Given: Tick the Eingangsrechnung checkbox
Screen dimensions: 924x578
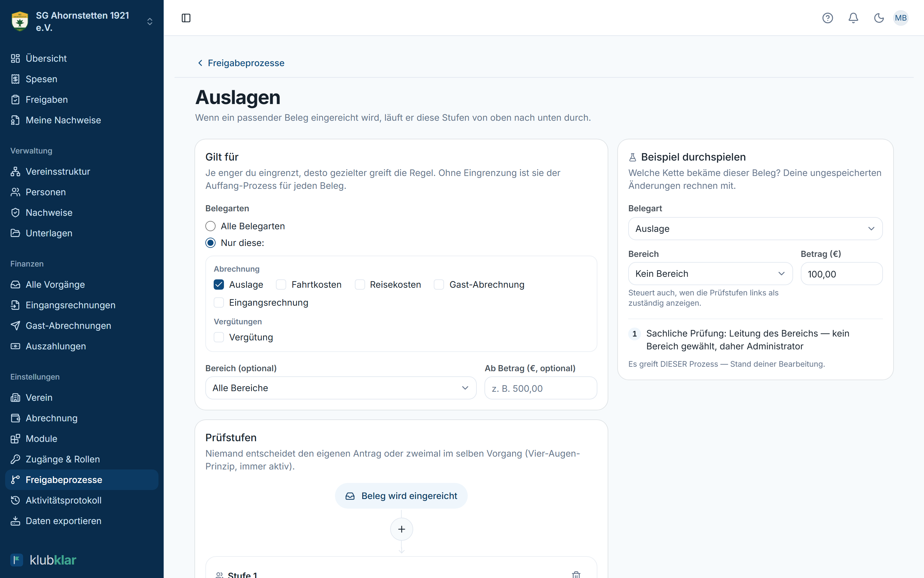Looking at the screenshot, I should (219, 303).
